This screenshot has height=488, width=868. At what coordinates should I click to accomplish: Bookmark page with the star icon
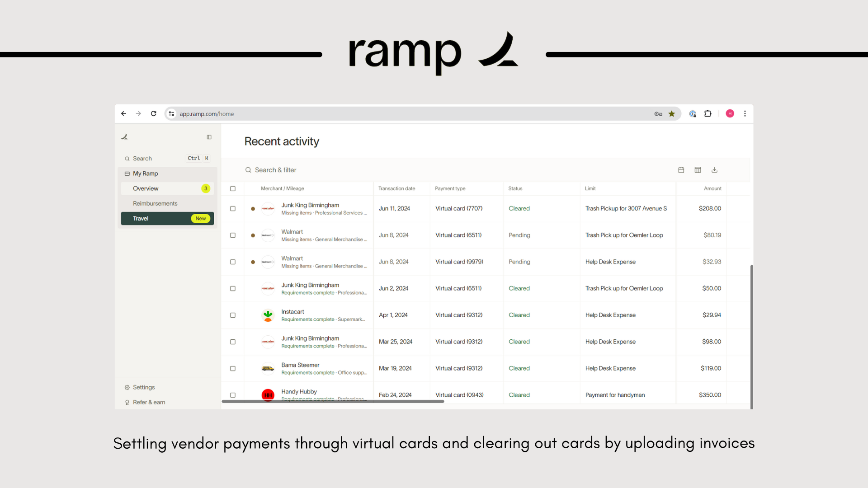tap(672, 114)
